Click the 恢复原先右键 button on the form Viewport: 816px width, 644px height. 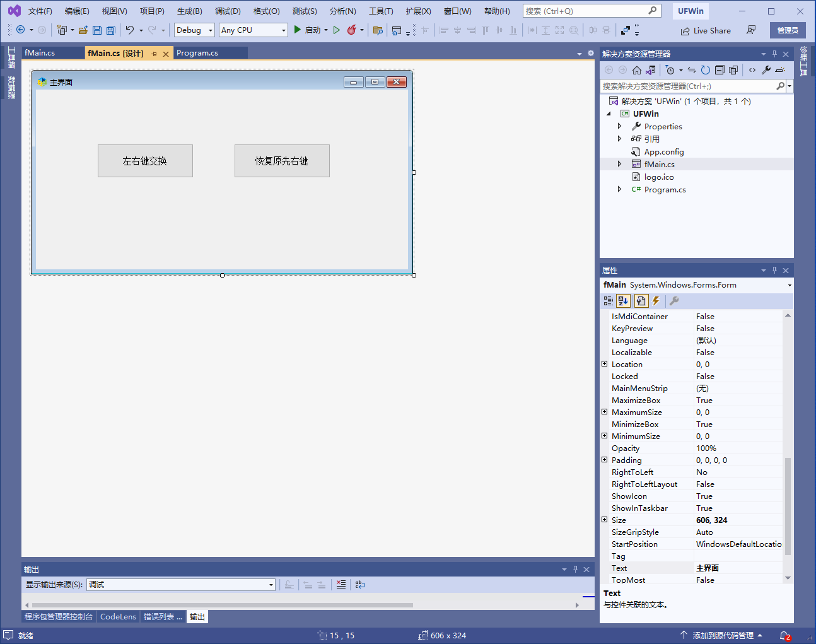click(x=282, y=161)
